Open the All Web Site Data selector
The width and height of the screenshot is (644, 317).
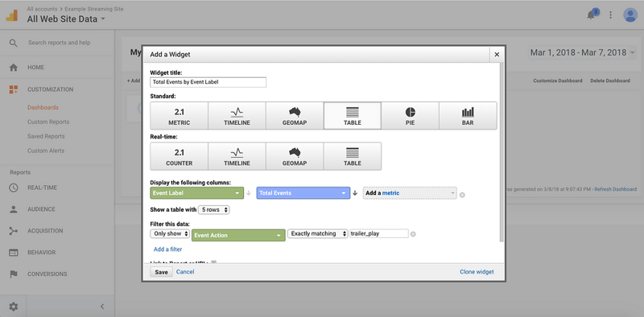tap(66, 19)
